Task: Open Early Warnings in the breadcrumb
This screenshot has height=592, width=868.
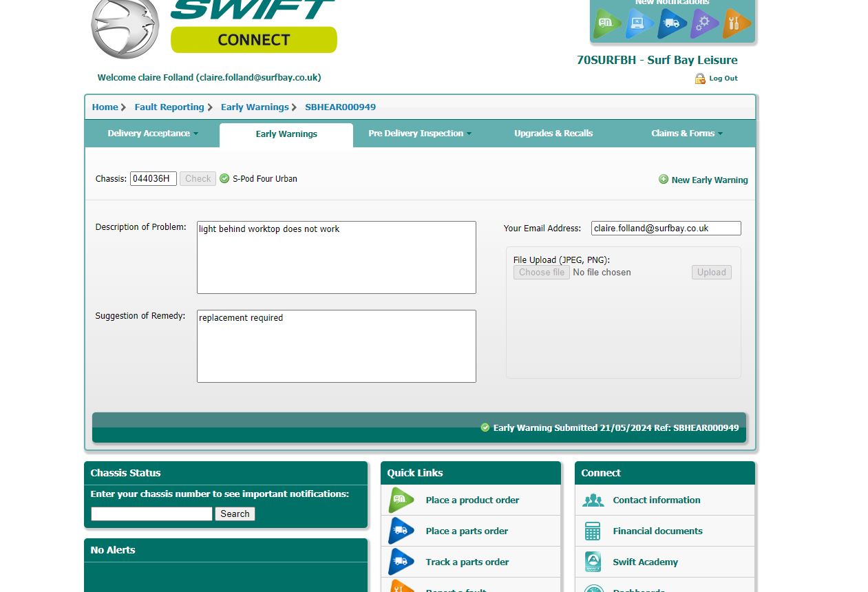Action: pyautogui.click(x=255, y=107)
